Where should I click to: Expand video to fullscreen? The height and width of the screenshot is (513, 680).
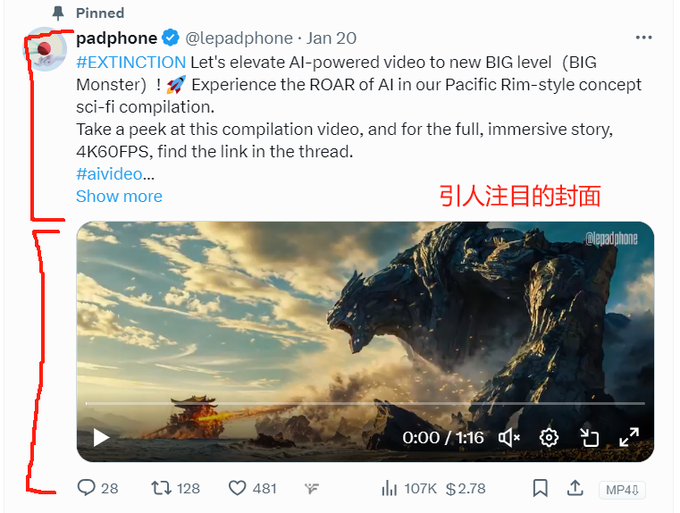tap(629, 437)
